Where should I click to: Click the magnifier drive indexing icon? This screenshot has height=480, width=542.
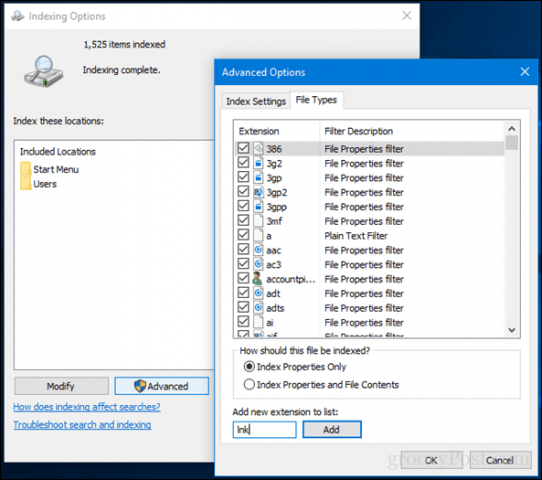pos(44,71)
